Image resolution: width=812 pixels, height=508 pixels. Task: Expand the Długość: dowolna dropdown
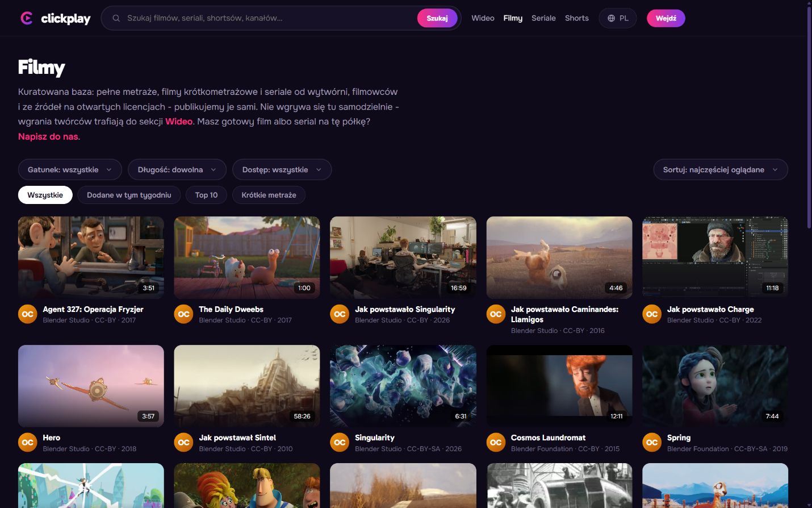pyautogui.click(x=177, y=169)
